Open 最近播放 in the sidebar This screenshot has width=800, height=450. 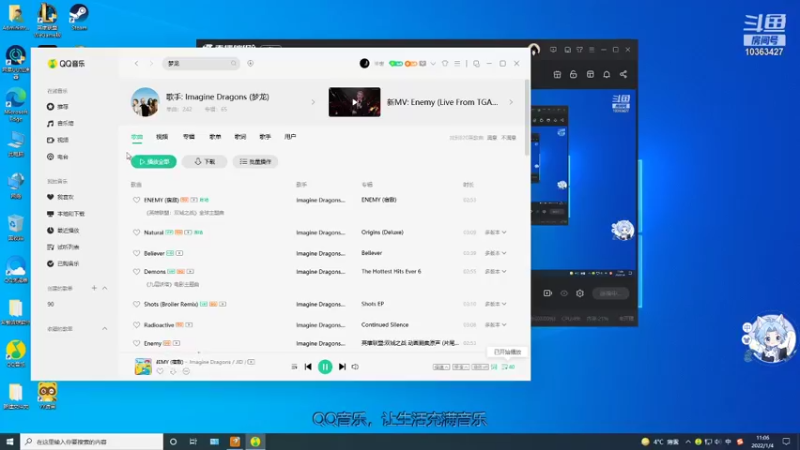point(63,231)
